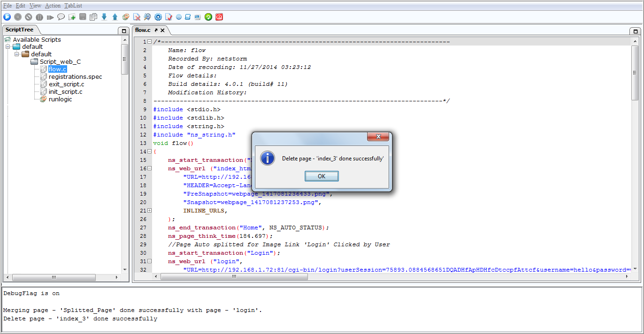
Task: Collapse the header comment fold at line 1
Action: [149, 42]
